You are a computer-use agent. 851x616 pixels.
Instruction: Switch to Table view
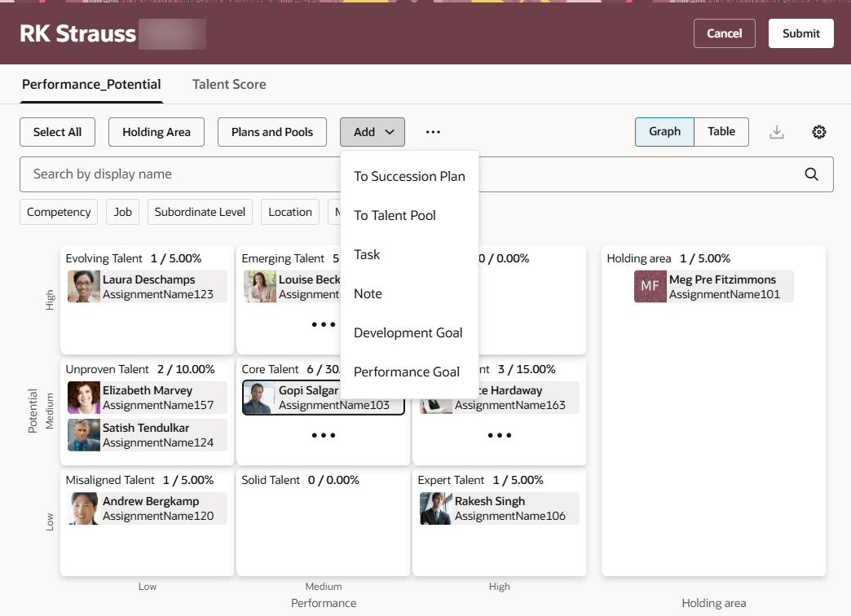click(x=721, y=131)
